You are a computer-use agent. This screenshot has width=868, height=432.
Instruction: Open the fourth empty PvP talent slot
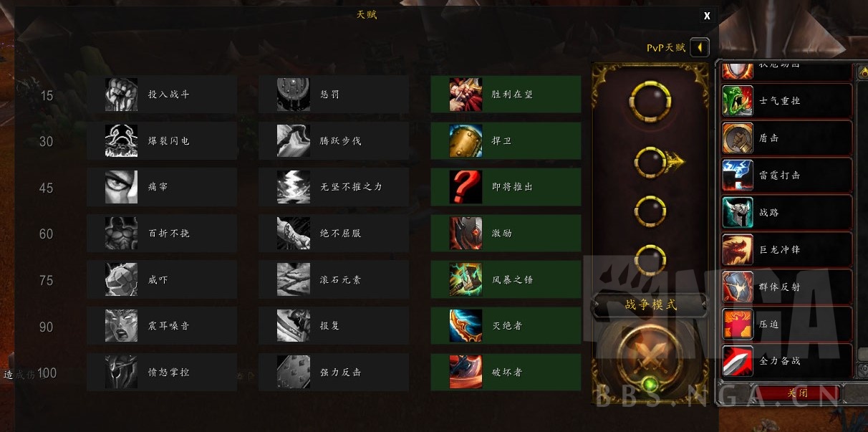(x=650, y=257)
